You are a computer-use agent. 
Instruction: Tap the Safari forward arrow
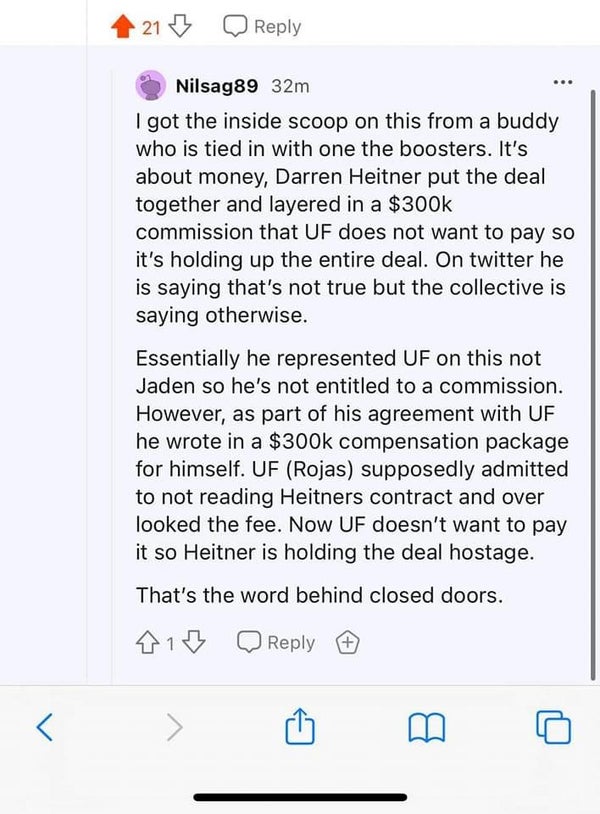(172, 727)
